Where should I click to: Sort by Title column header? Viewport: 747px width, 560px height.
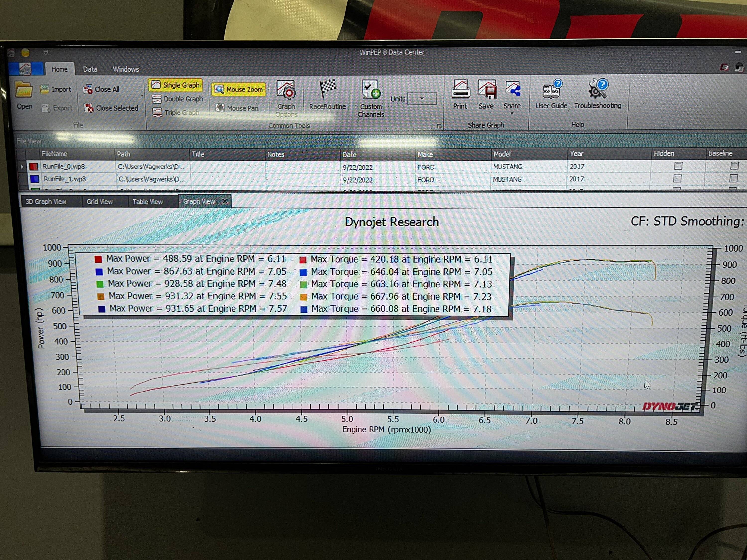pos(227,154)
